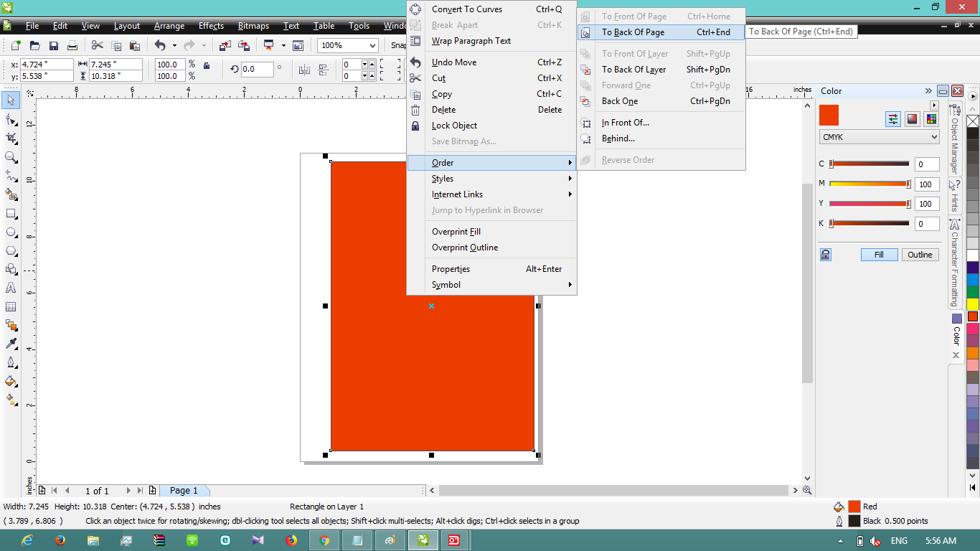Viewport: 980px width, 551px height.
Task: Pick the Color Eyedropper tool
Action: [x=11, y=342]
